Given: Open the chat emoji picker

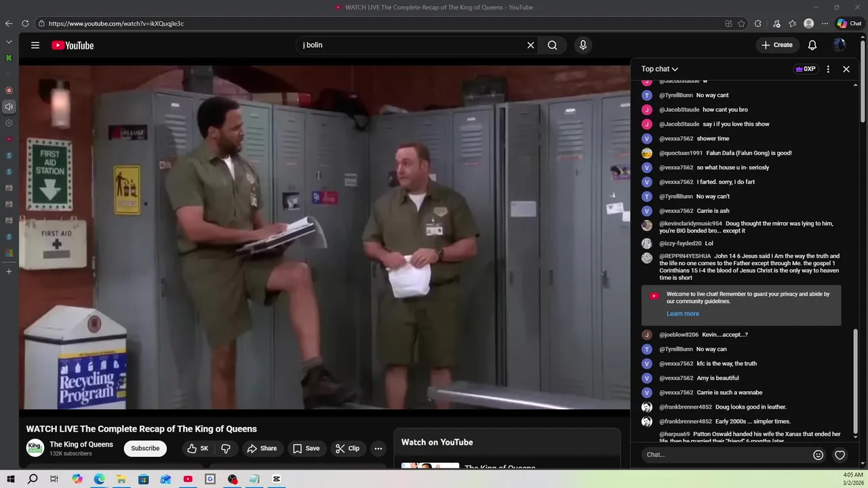Looking at the screenshot, I should (x=818, y=455).
